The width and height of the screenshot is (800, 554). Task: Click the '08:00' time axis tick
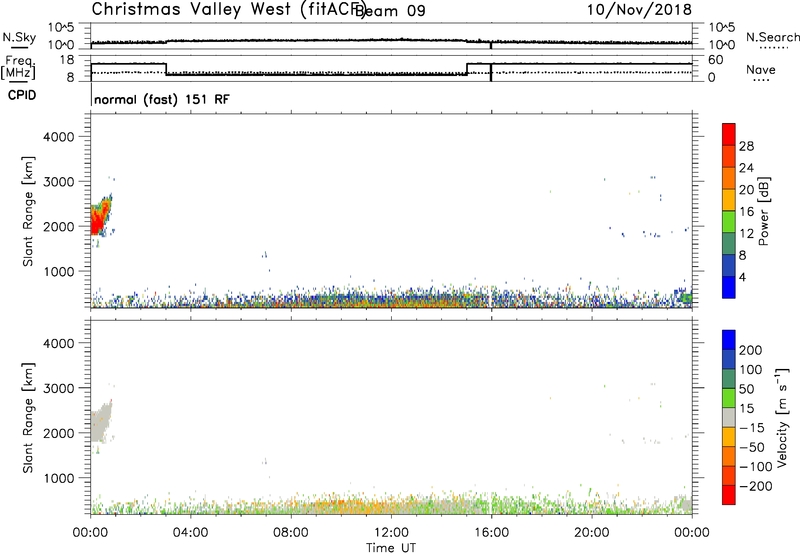coord(291,533)
